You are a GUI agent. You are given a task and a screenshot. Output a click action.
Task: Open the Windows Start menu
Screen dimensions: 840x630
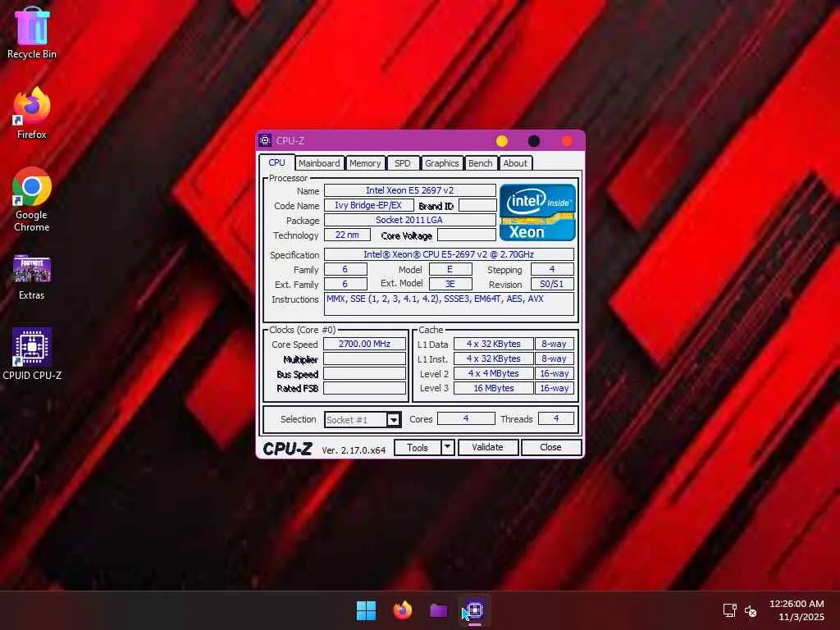coord(367,610)
